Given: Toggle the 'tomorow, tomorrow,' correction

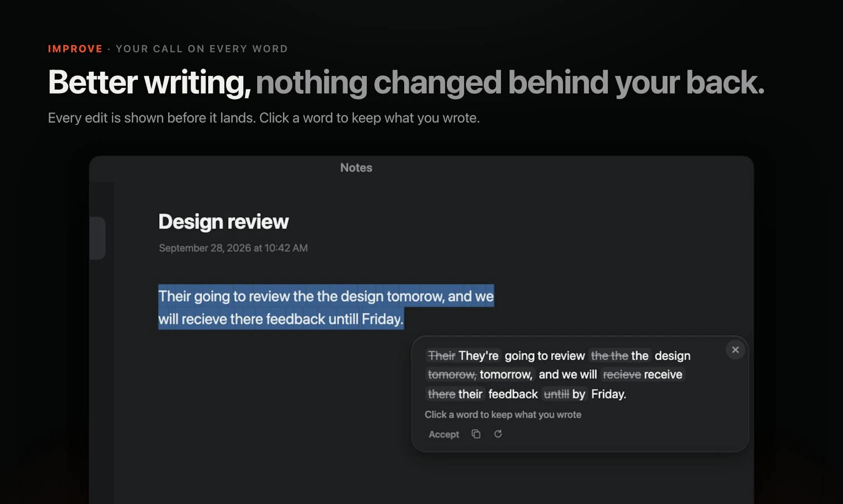Looking at the screenshot, I should (x=480, y=374).
